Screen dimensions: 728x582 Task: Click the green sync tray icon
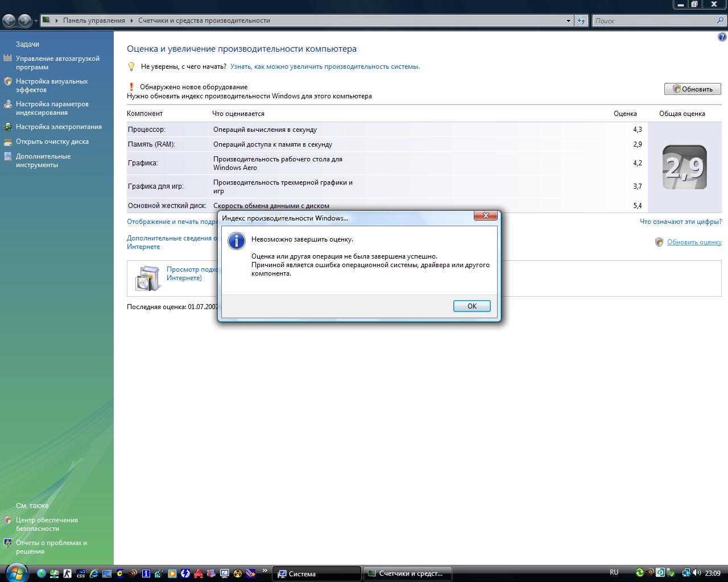pyautogui.click(x=639, y=573)
